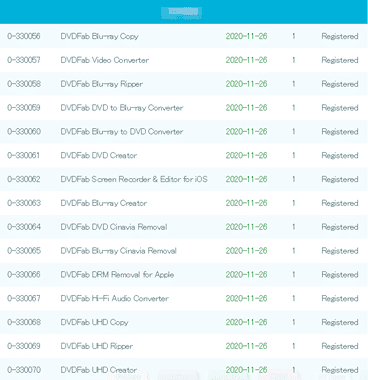Select the DVDFab Hi-Fi Audio Converter name
Image resolution: width=368 pixels, height=380 pixels.
click(114, 298)
